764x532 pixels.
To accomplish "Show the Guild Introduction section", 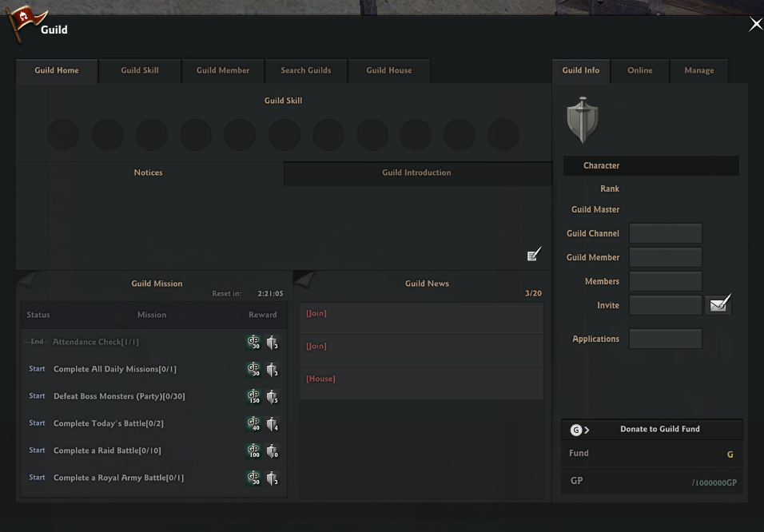I will 416,173.
